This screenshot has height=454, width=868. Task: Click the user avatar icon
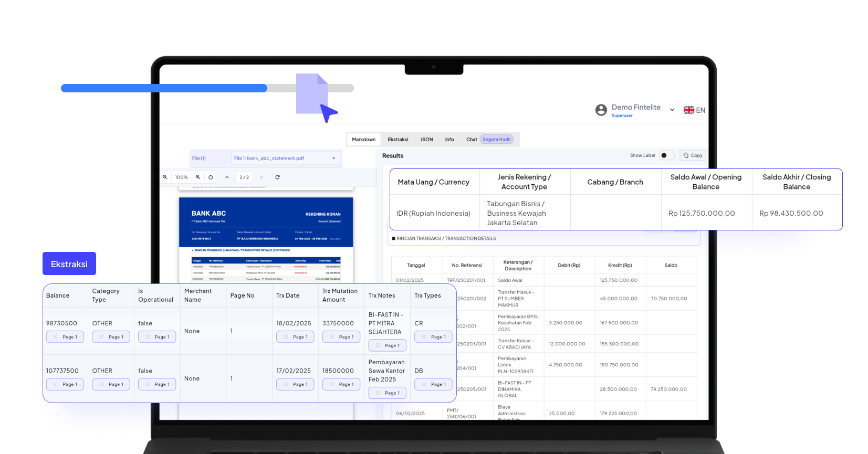click(601, 110)
